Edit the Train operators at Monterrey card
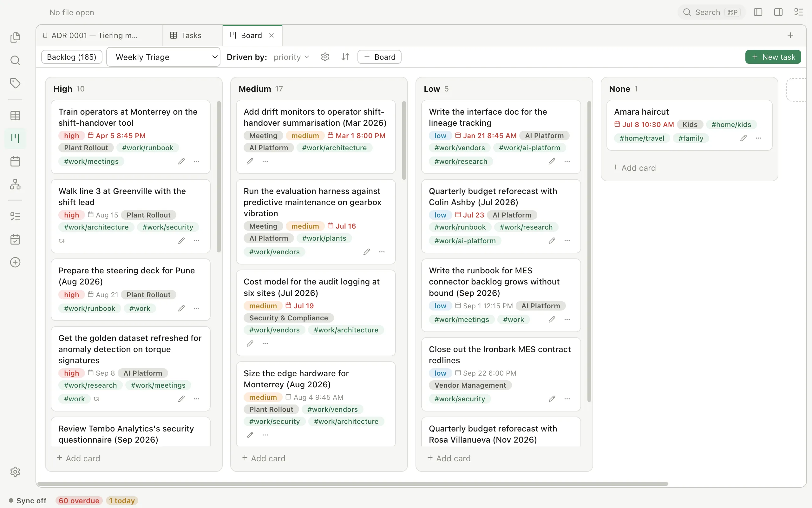 [181, 161]
